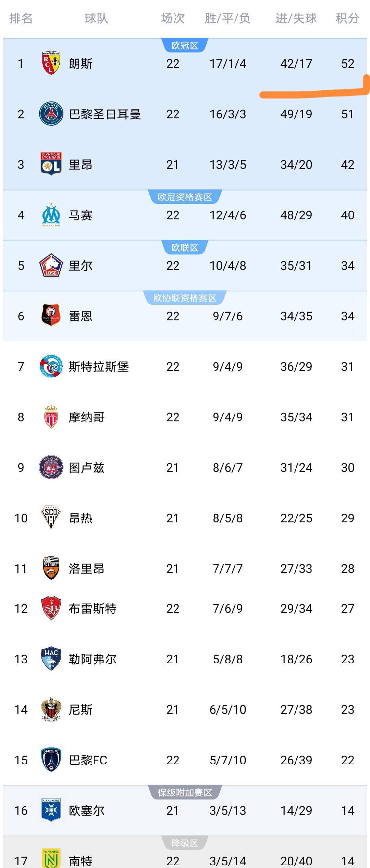Tap the 进/失球 column header

[296, 18]
